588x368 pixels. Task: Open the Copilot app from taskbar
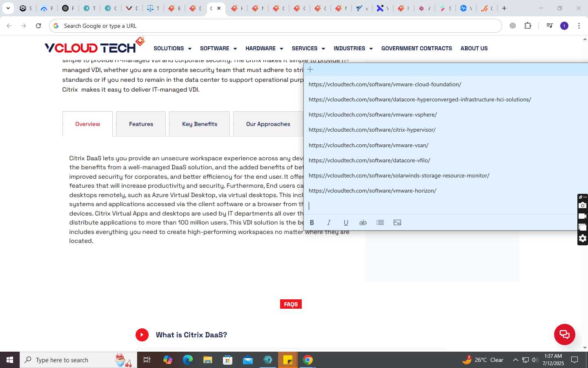[168, 360]
